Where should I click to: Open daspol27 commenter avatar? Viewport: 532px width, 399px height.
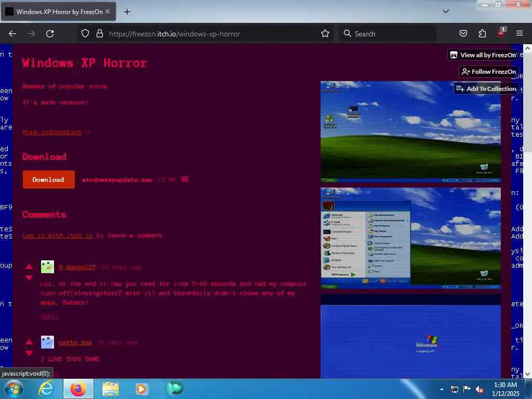point(47,267)
